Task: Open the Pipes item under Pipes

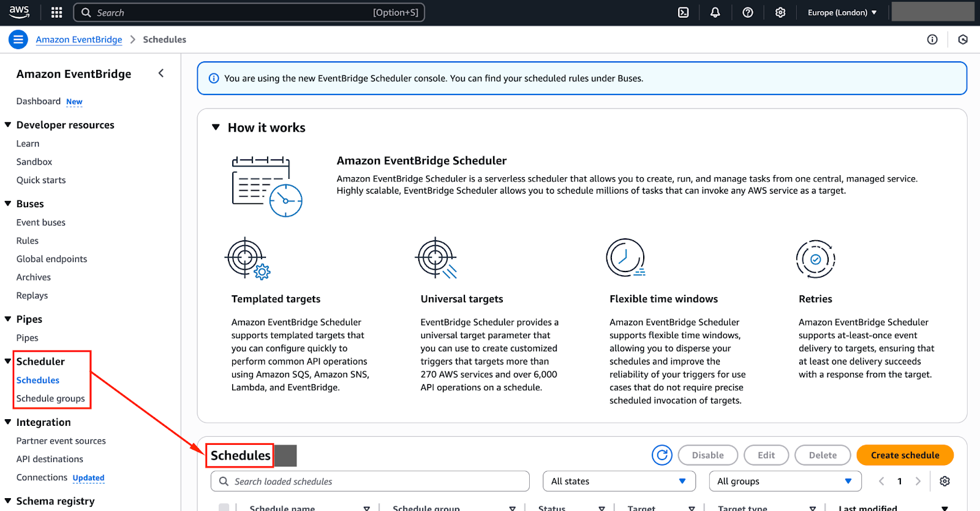Action: (28, 338)
